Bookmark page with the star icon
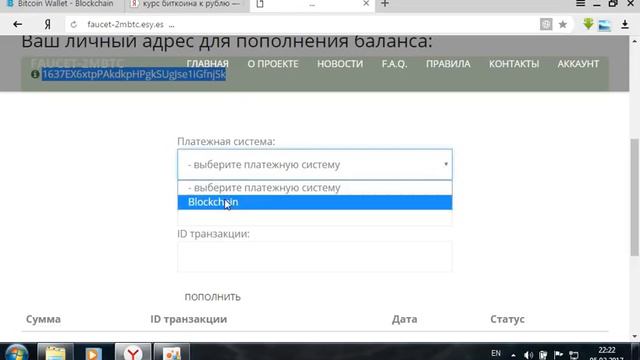The width and height of the screenshot is (640, 360). point(563,24)
